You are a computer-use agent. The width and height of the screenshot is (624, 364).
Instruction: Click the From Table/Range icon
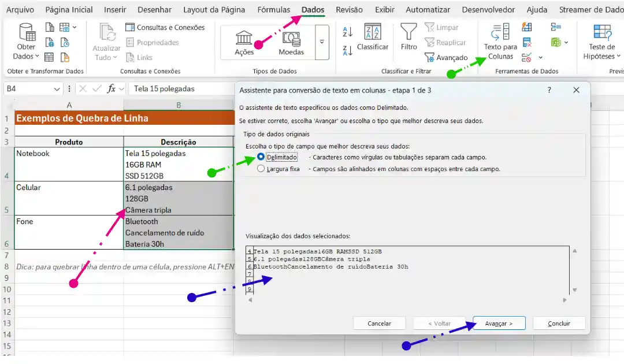(x=49, y=57)
